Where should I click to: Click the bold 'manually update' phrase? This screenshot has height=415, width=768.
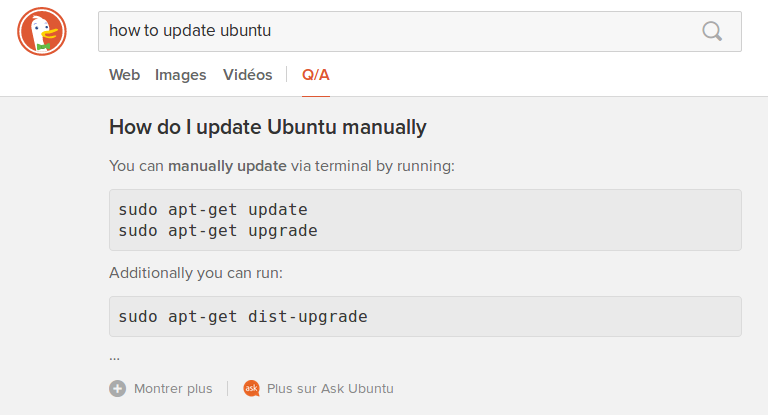pyautogui.click(x=227, y=165)
